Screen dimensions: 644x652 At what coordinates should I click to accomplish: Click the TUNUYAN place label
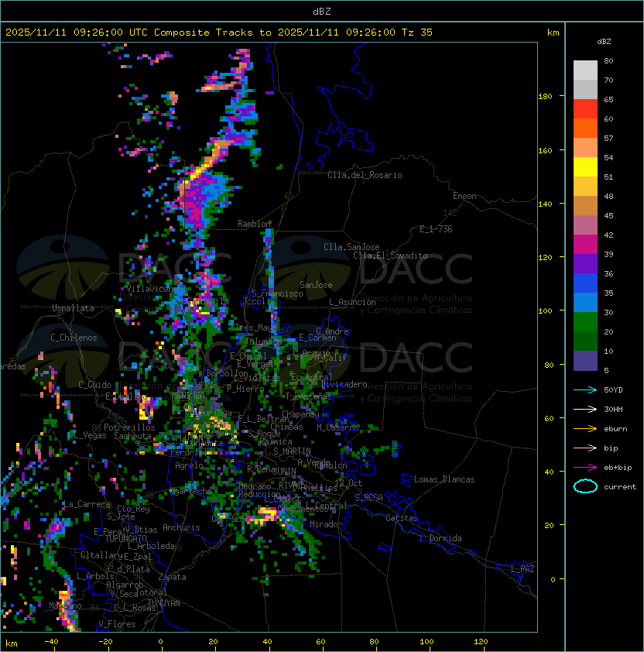[164, 603]
